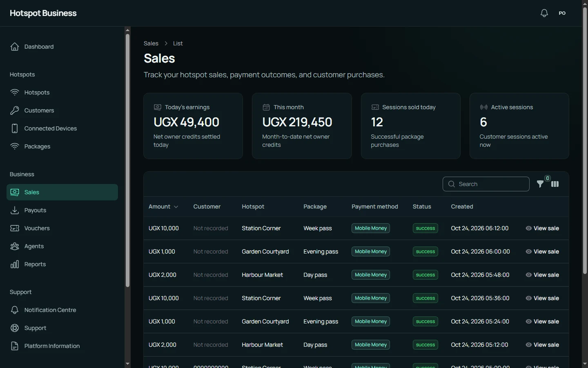Click the Sales breadcrumb link
588x368 pixels.
151,43
